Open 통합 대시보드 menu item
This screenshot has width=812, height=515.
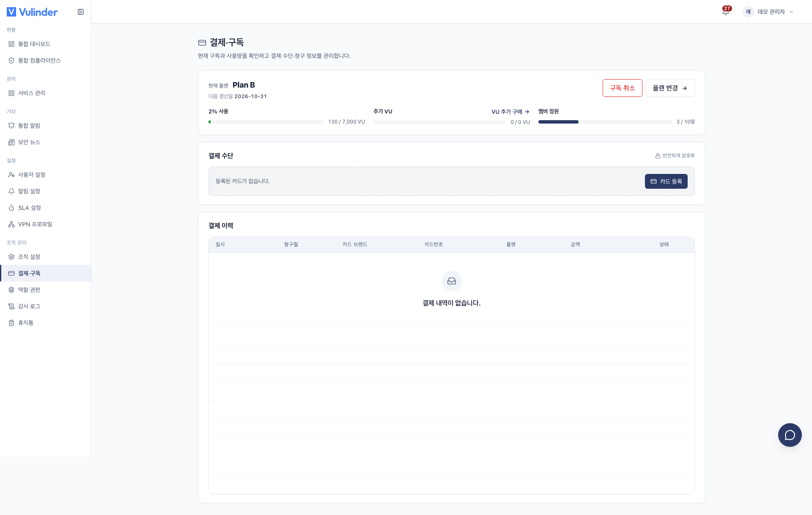tap(45, 44)
